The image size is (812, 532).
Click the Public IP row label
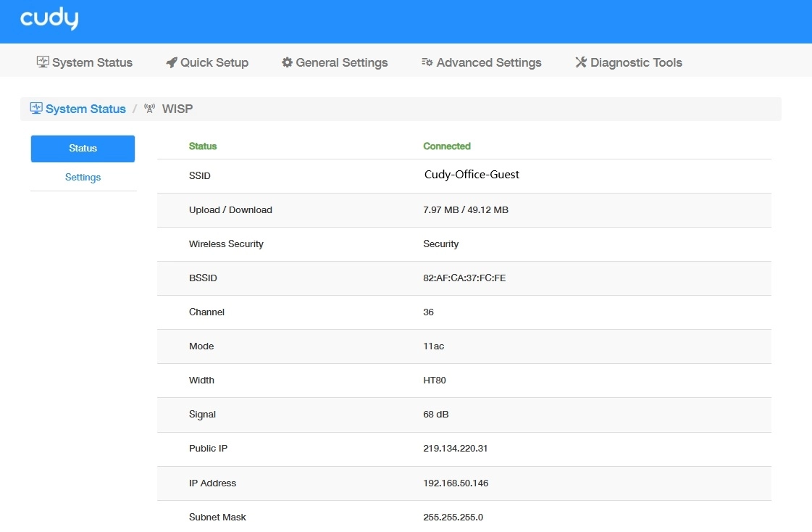click(208, 449)
